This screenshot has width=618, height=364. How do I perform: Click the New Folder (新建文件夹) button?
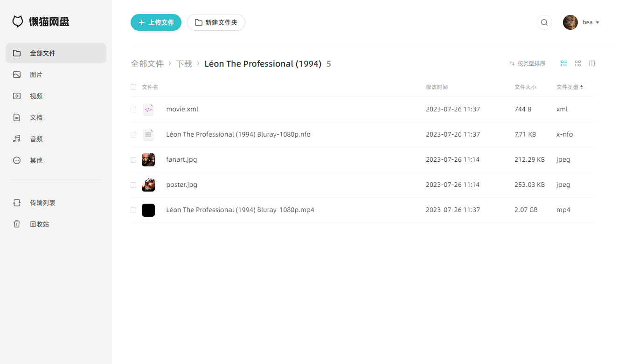point(216,22)
